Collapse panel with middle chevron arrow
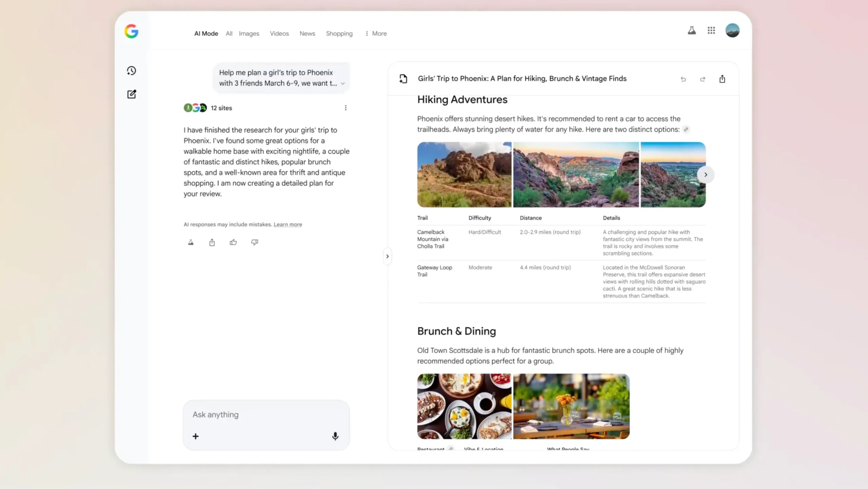Image resolution: width=868 pixels, height=489 pixels. coord(388,256)
